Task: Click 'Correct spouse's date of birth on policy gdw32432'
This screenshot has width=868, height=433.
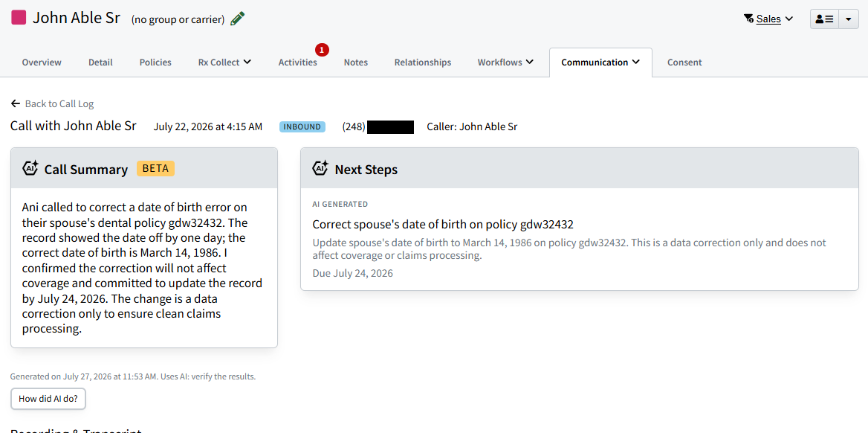Action: coord(443,225)
